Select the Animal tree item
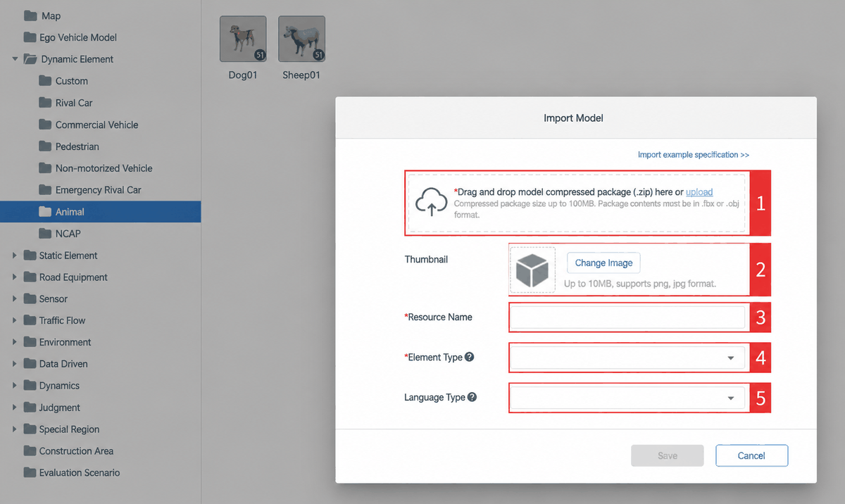Screen dimensions: 845x504 point(100,212)
